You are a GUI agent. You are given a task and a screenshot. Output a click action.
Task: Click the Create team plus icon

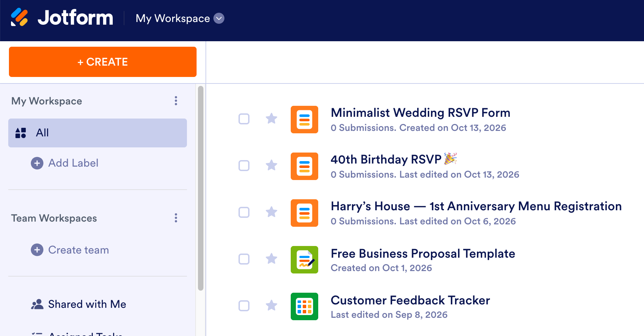click(37, 250)
